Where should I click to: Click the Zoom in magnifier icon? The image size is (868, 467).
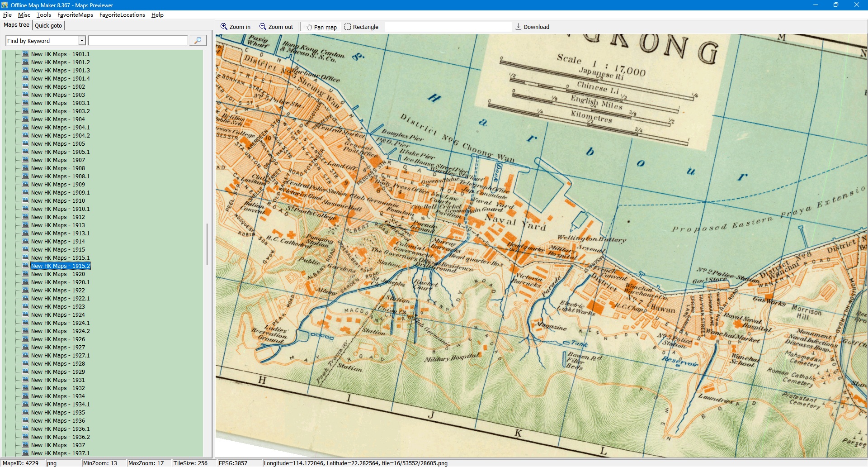click(224, 27)
